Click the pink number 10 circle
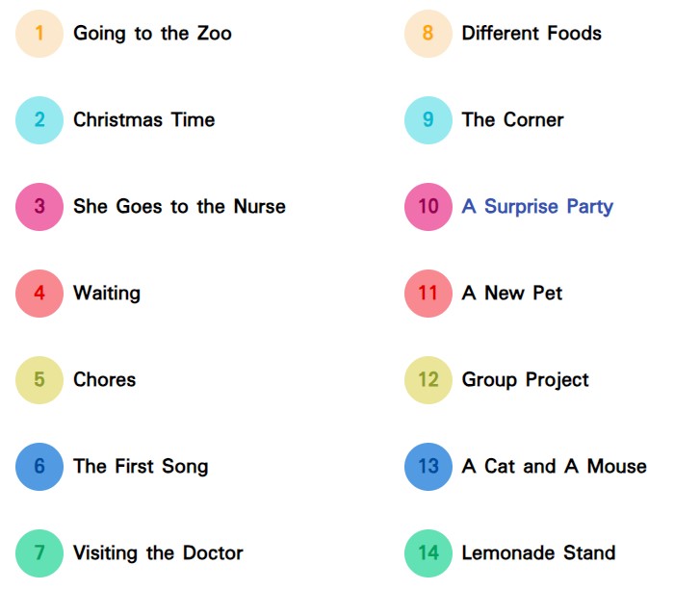The image size is (700, 590). tap(428, 207)
